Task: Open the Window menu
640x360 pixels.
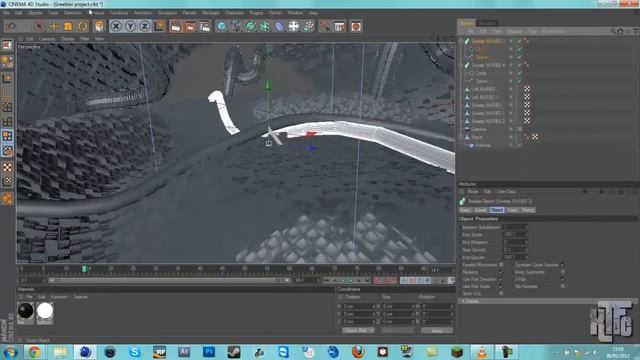Action: (x=295, y=13)
